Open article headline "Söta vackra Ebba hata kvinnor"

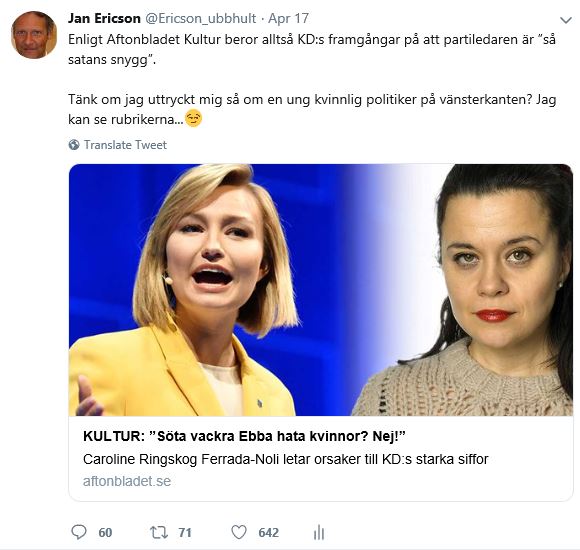click(x=244, y=436)
